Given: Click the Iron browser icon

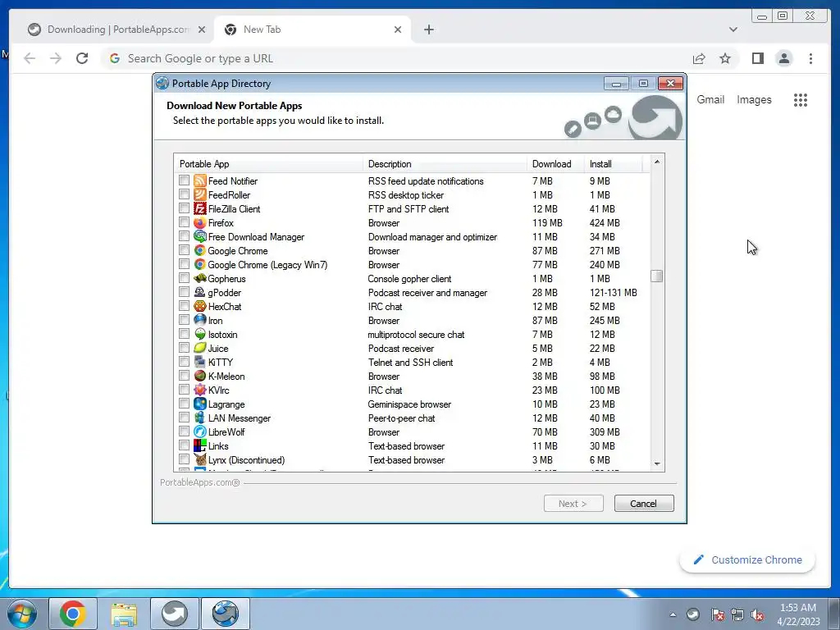Looking at the screenshot, I should 200,321.
